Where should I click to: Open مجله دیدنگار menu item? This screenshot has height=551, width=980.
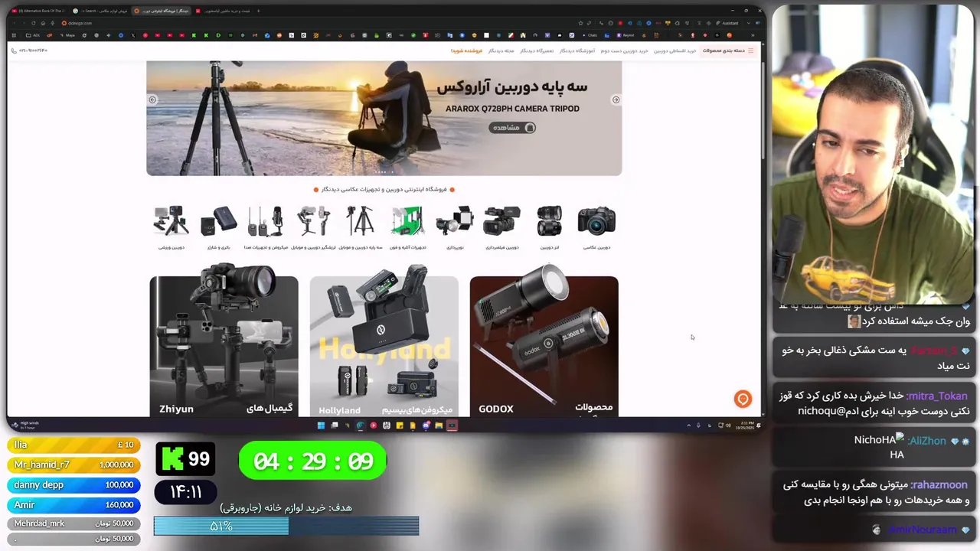pyautogui.click(x=501, y=51)
